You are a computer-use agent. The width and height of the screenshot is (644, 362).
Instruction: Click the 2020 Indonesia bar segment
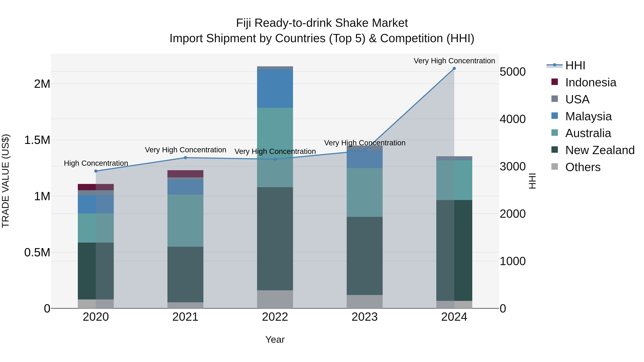click(x=96, y=187)
